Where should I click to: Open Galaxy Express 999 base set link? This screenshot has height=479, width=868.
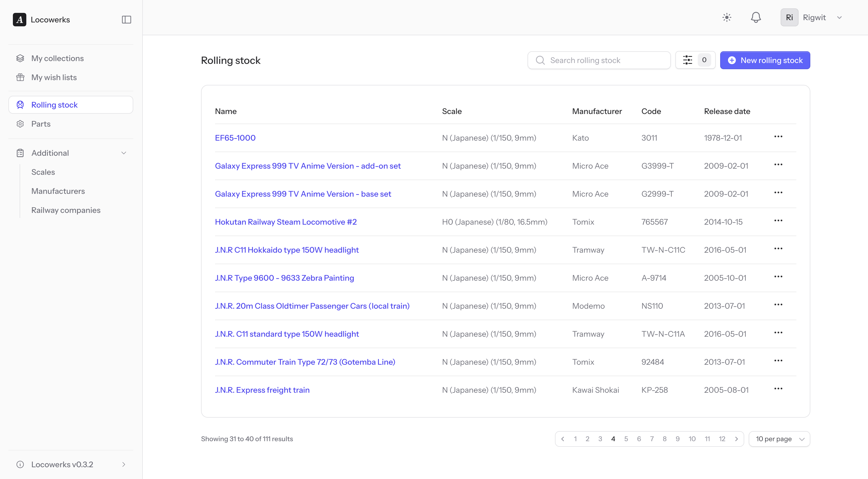click(303, 194)
